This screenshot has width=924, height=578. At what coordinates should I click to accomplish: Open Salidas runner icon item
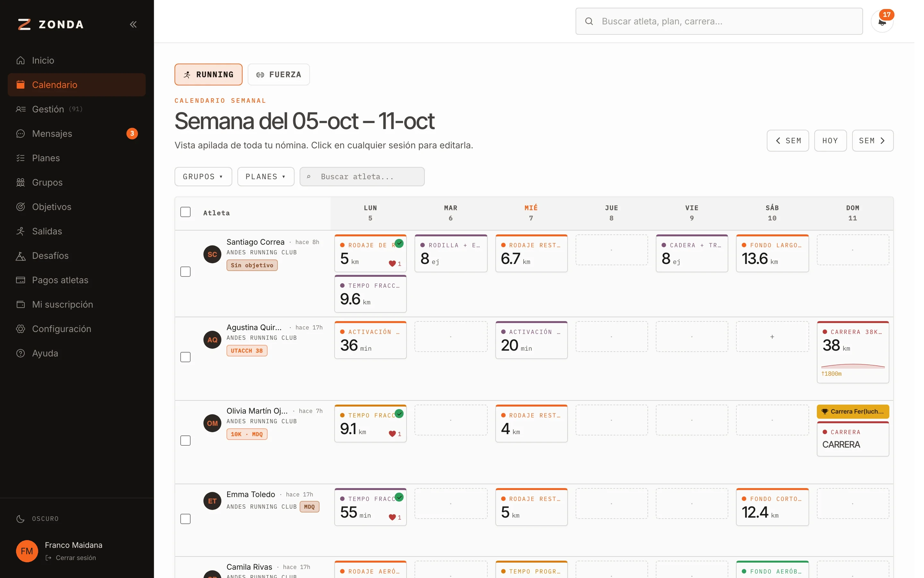[x=76, y=231]
